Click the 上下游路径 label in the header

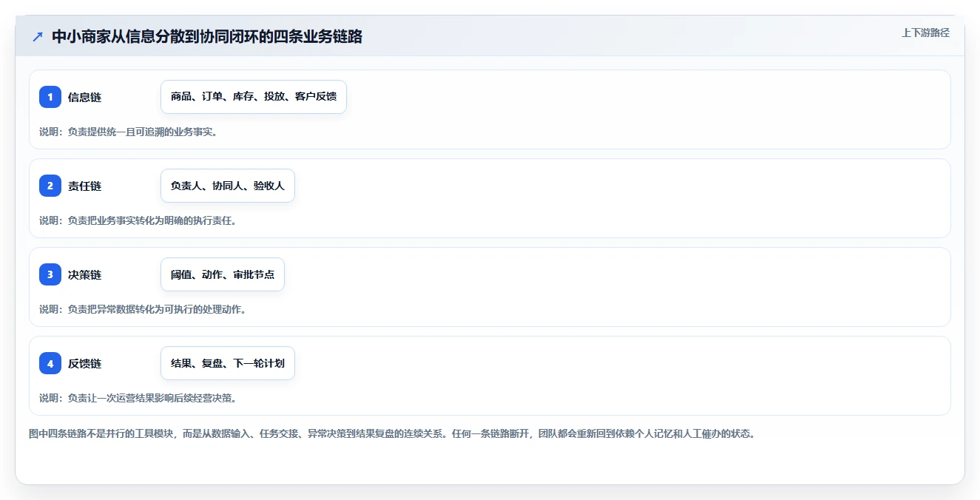925,33
